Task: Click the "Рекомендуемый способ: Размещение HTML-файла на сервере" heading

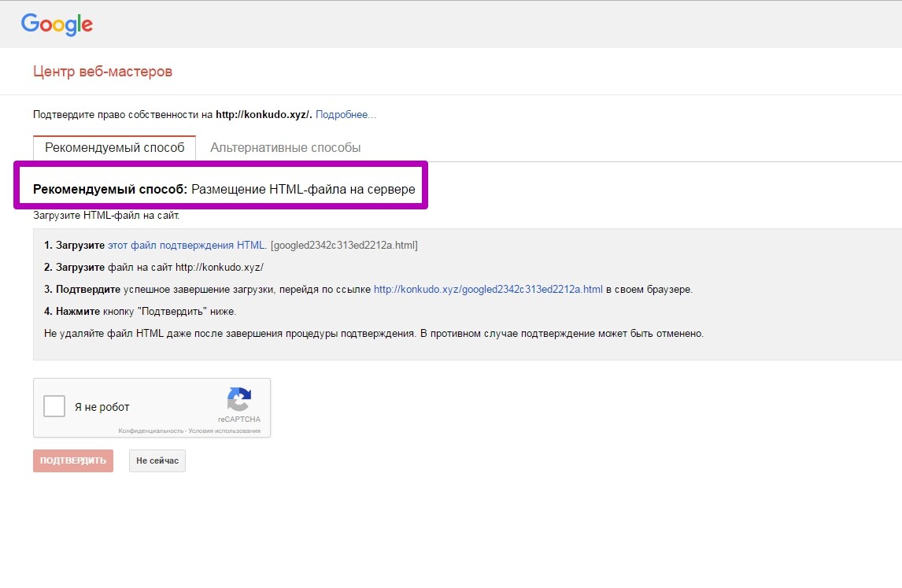Action: (224, 189)
